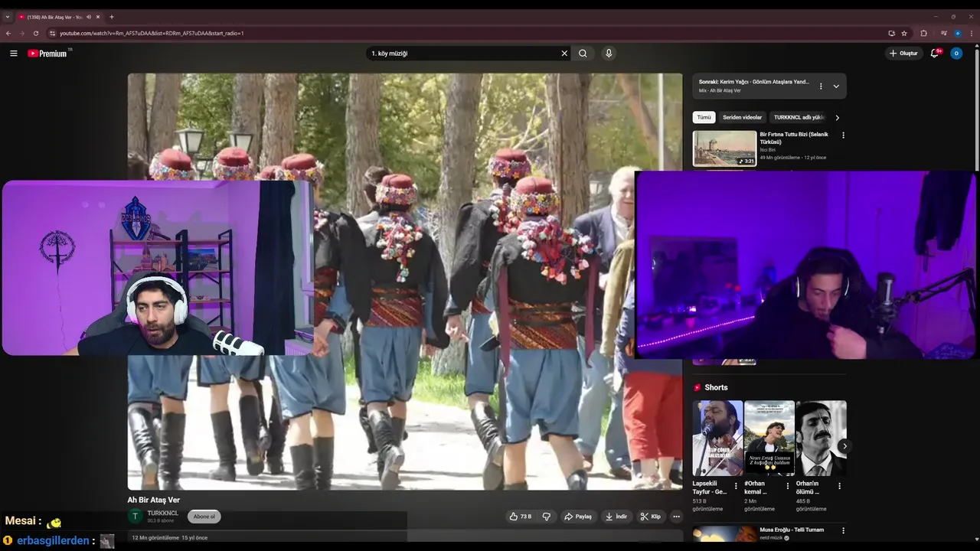Open options for Bir Fırtına Tuttu Bizi
980x551 pixels.
coord(843,135)
